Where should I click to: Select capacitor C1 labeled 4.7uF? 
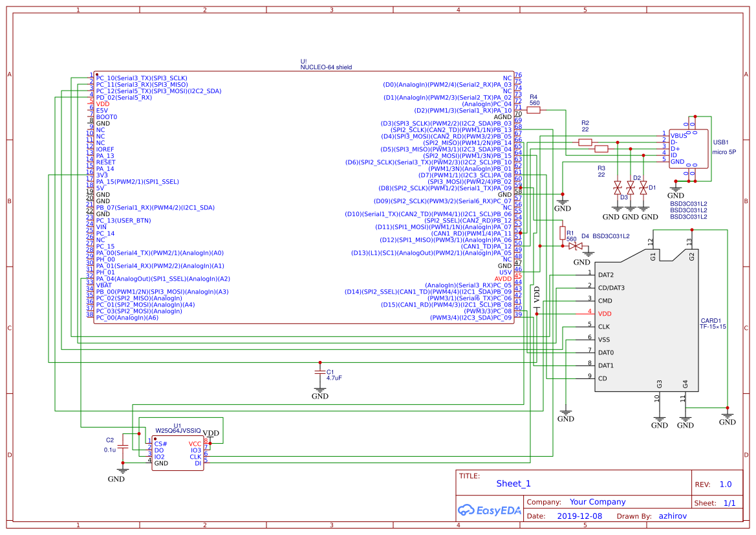point(320,374)
